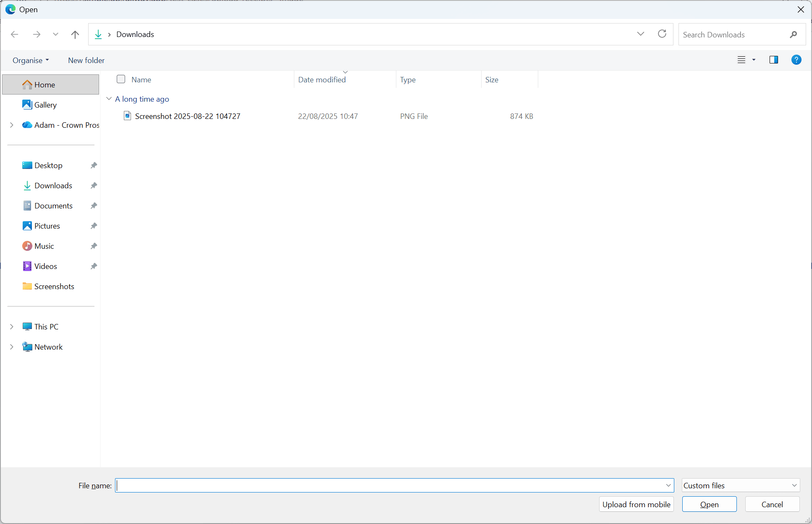Click the pin icon beside Desktop
This screenshot has width=812, height=524.
point(94,165)
